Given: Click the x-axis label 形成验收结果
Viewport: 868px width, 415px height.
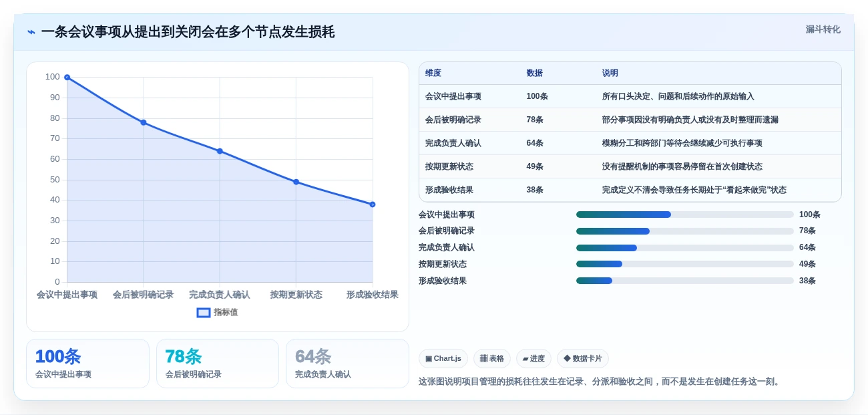Looking at the screenshot, I should pyautogui.click(x=373, y=295).
